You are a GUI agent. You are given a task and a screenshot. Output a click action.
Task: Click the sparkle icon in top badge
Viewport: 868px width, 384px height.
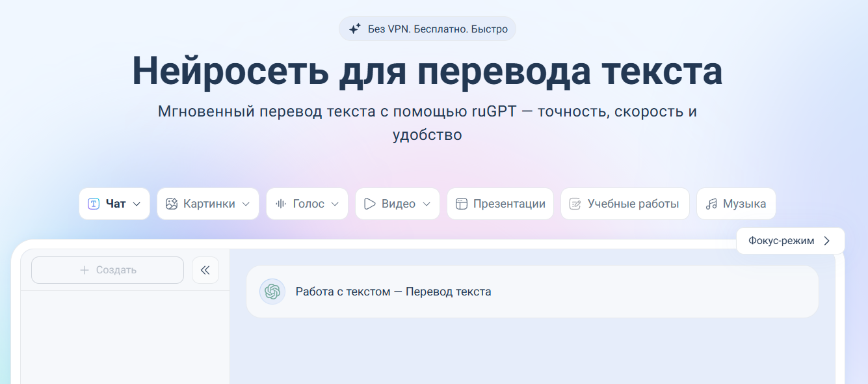click(x=355, y=29)
